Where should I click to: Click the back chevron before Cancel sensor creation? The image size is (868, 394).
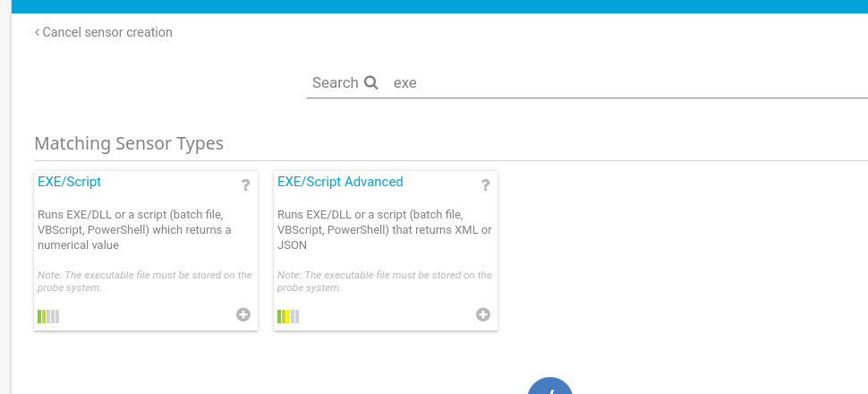click(37, 33)
